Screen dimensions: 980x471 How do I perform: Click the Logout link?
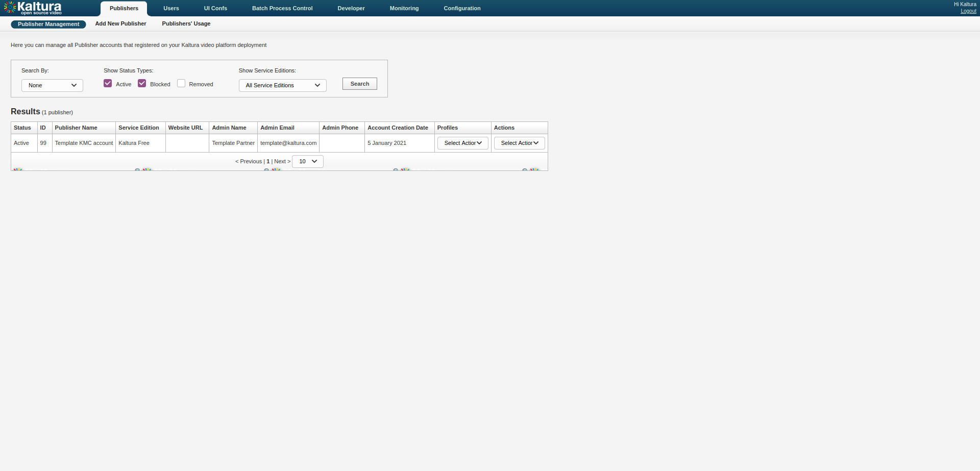point(968,11)
